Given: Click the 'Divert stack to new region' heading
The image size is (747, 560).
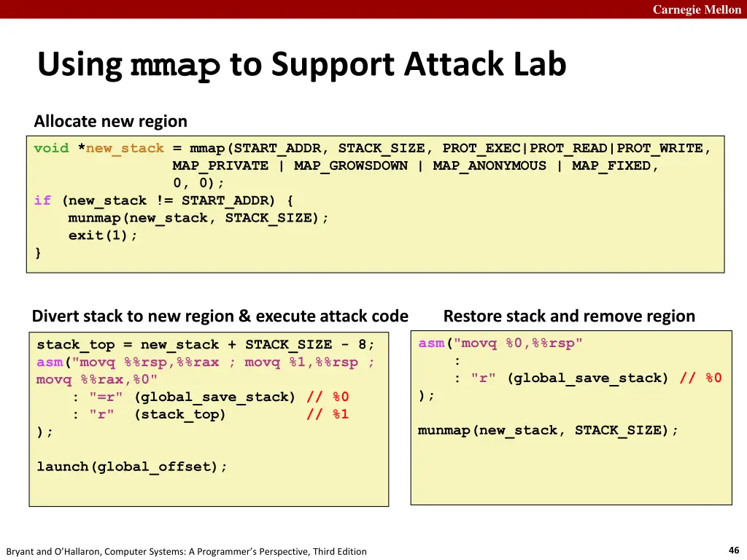Looking at the screenshot, I should (x=220, y=316).
